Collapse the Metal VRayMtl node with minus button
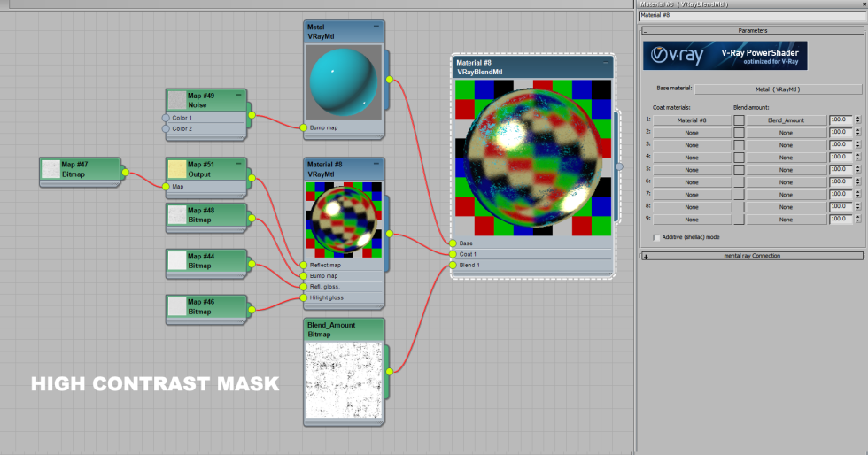This screenshot has height=455, width=868. coord(376,27)
